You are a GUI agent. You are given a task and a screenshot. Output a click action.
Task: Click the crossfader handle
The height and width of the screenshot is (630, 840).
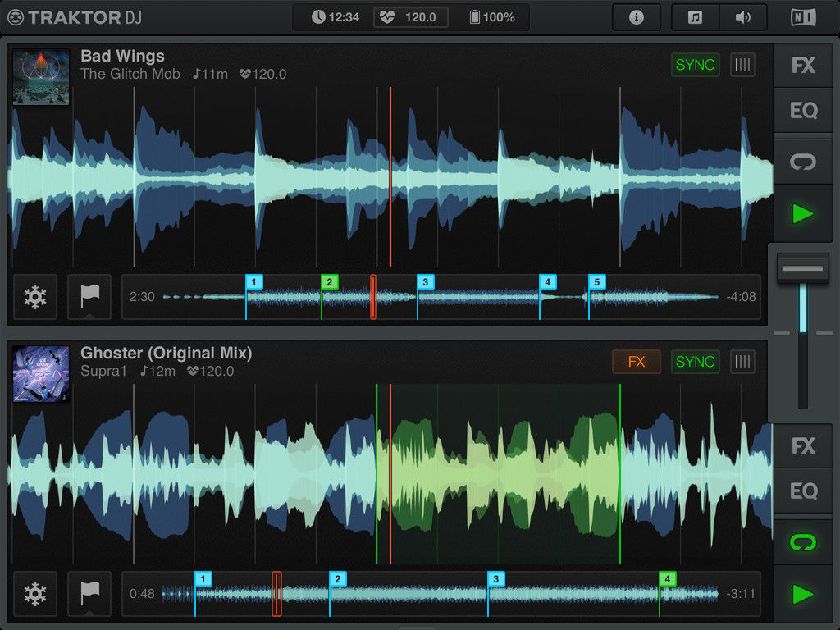802,268
